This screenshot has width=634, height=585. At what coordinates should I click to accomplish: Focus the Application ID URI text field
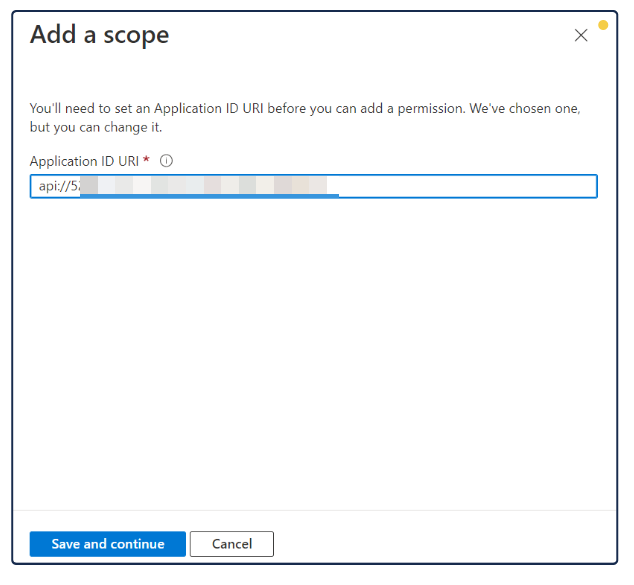[x=450, y=186]
